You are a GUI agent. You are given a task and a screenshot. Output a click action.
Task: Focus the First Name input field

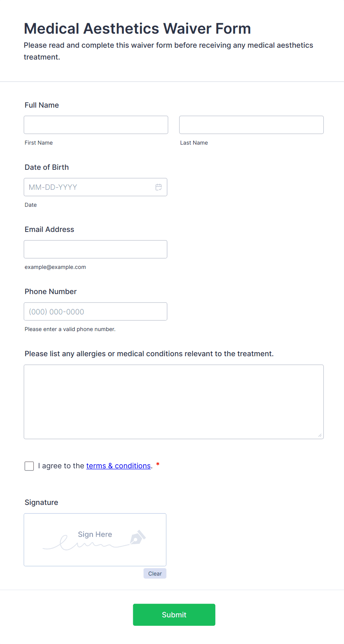[96, 125]
